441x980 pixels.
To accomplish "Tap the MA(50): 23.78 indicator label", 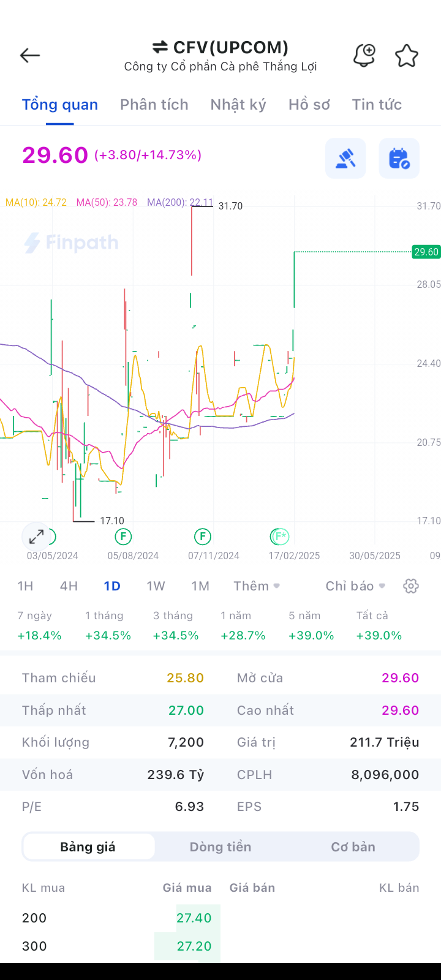I will tap(107, 202).
